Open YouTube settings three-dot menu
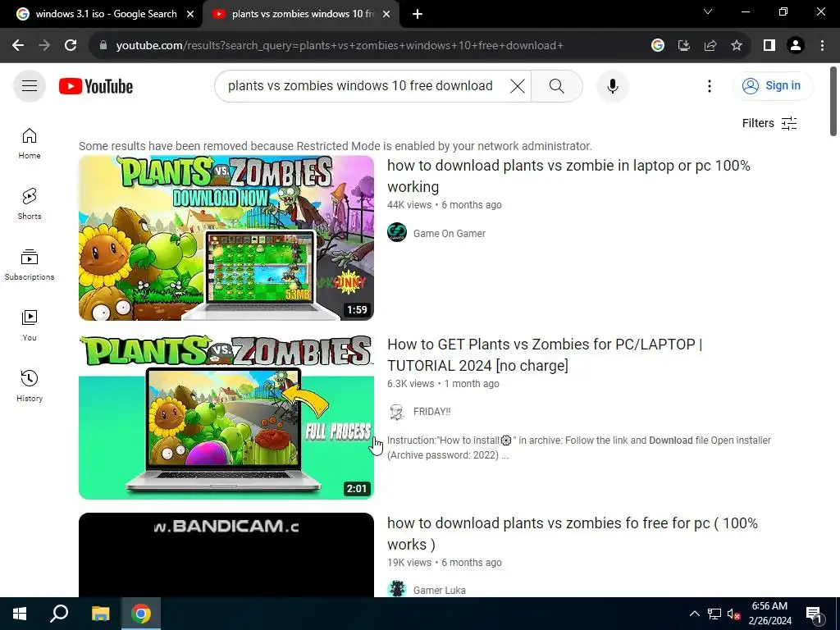This screenshot has width=840, height=630. tap(710, 85)
